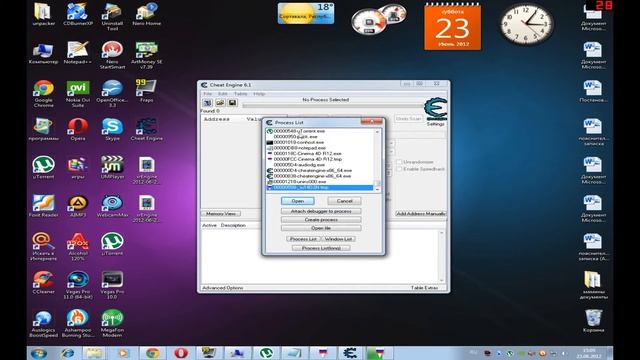
Task: Click Nero StartSmart desktop icon
Action: click(x=112, y=55)
